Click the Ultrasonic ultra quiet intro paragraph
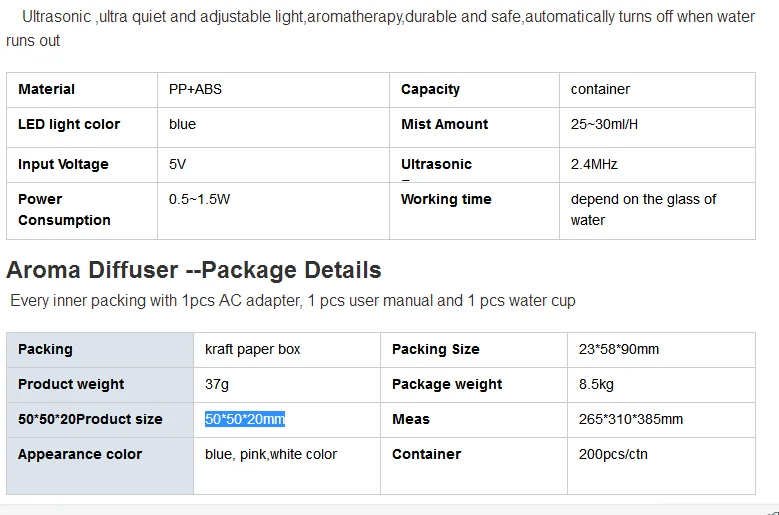This screenshot has height=515, width=779. [x=381, y=28]
